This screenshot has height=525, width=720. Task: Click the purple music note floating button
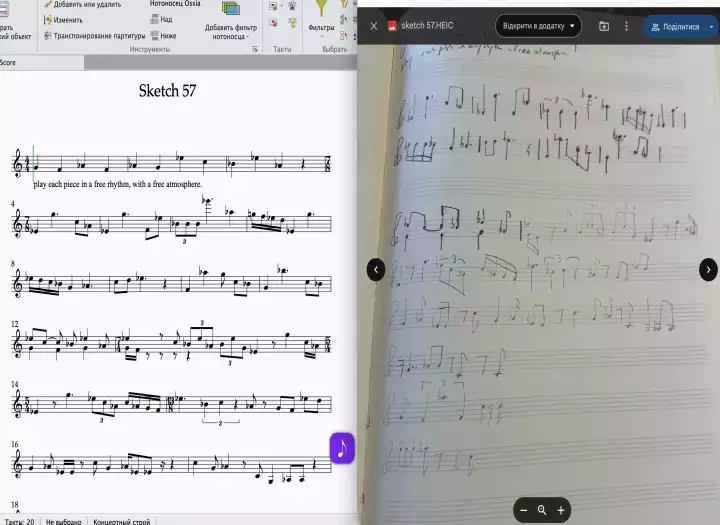(342, 448)
